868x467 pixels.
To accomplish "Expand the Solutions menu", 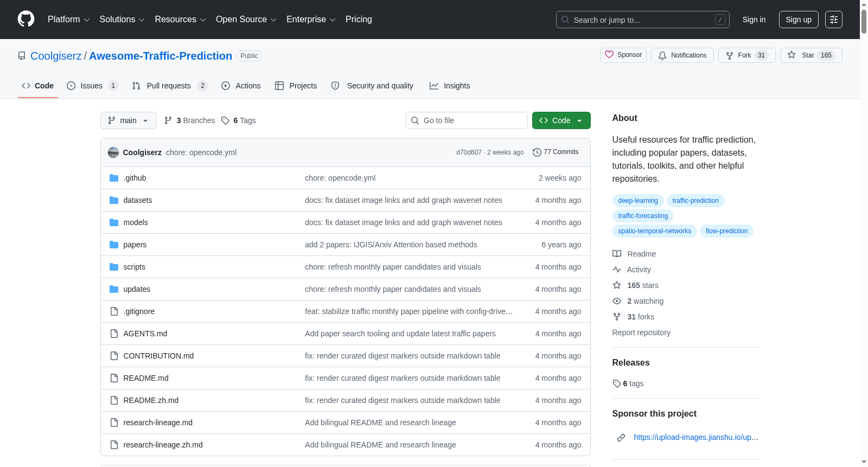I will 122,20.
